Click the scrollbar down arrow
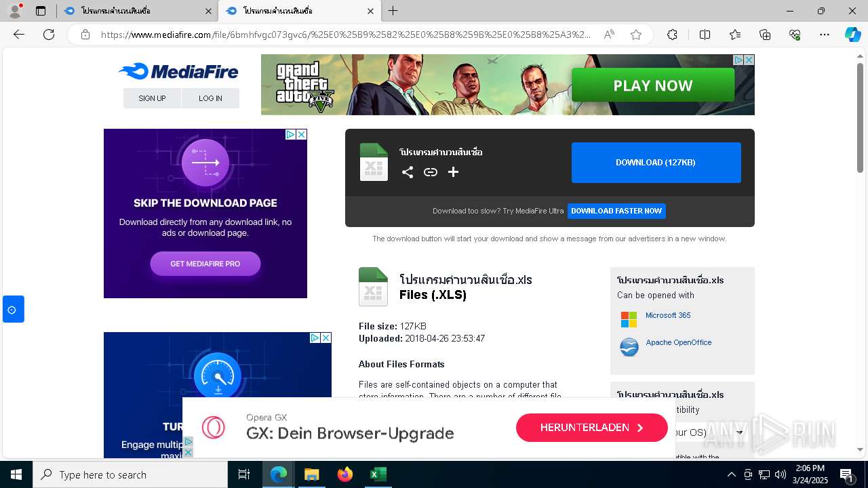This screenshot has width=868, height=488. coord(860,449)
